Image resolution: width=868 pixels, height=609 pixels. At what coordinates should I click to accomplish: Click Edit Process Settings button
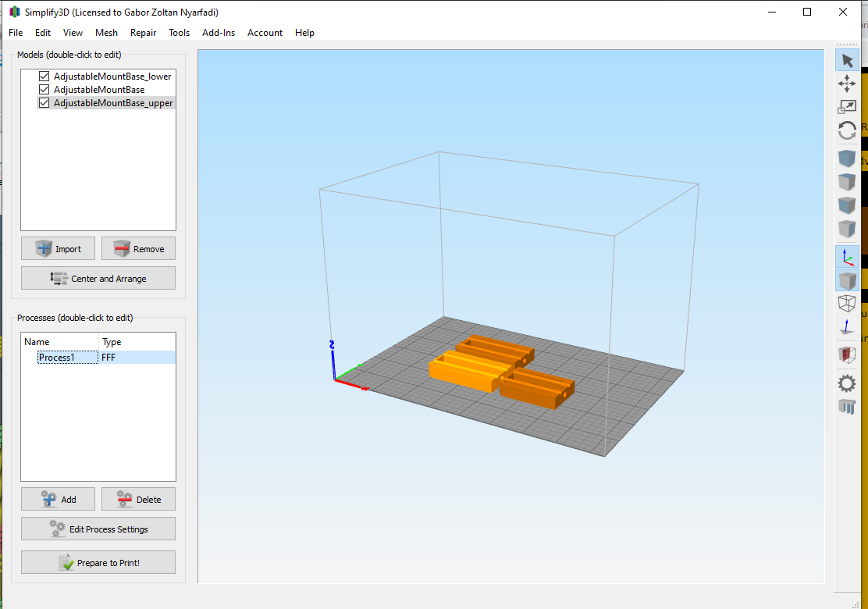(98, 529)
